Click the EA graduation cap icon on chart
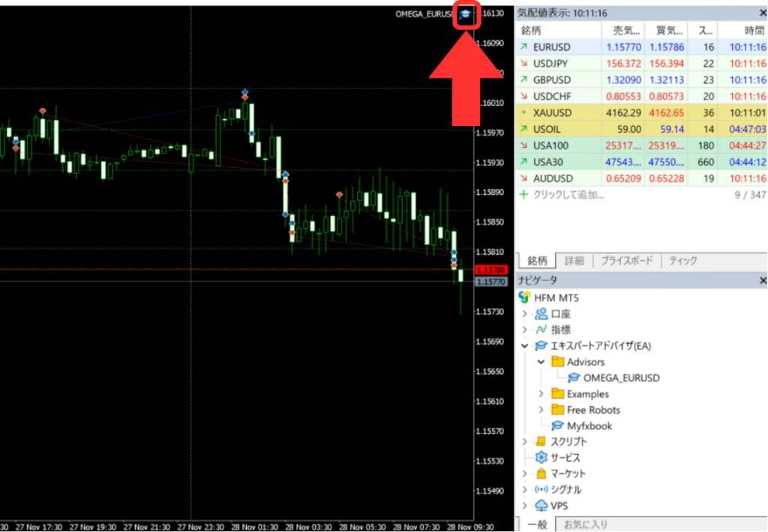768x532 pixels. click(x=466, y=15)
